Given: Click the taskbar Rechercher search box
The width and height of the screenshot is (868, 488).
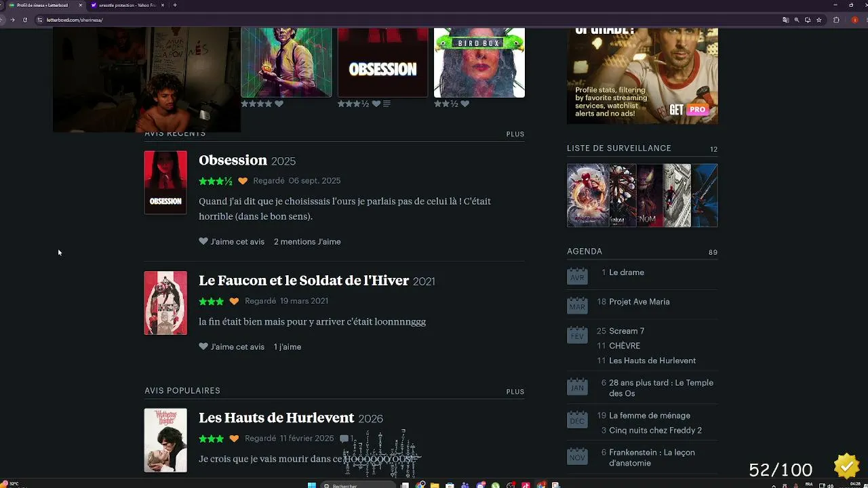Looking at the screenshot, I should pyautogui.click(x=358, y=485).
